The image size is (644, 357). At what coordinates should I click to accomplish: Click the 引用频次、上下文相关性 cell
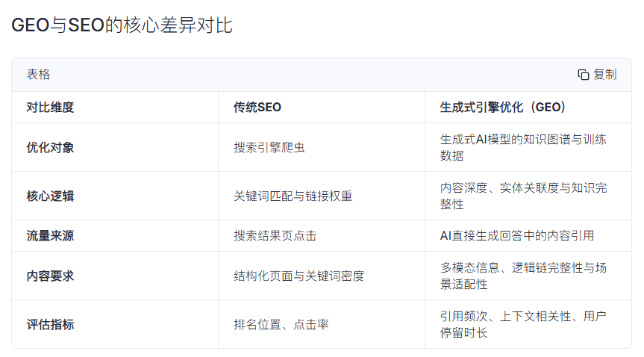(522, 325)
